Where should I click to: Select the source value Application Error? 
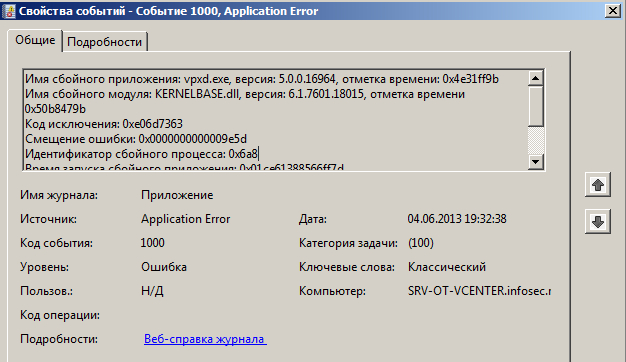tap(186, 219)
